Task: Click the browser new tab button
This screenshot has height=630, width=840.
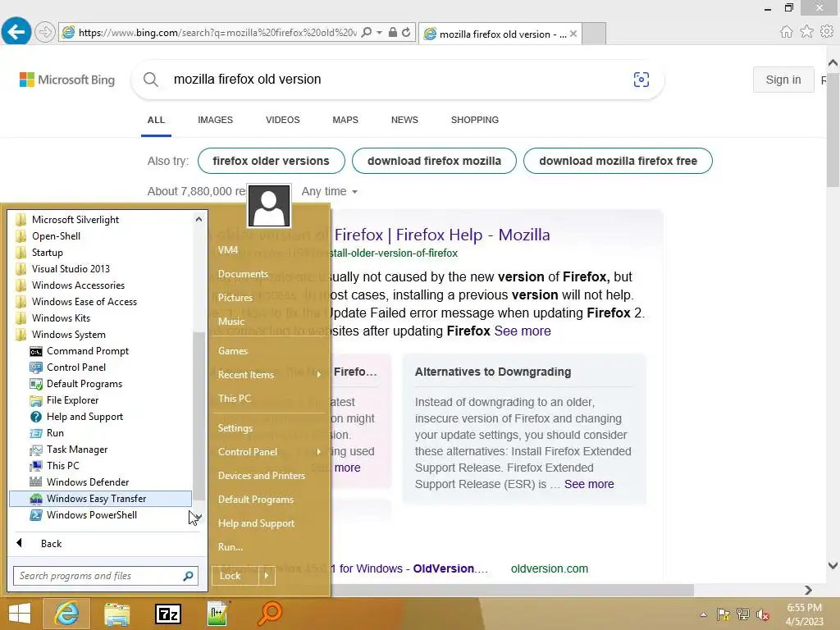Action: pos(594,34)
